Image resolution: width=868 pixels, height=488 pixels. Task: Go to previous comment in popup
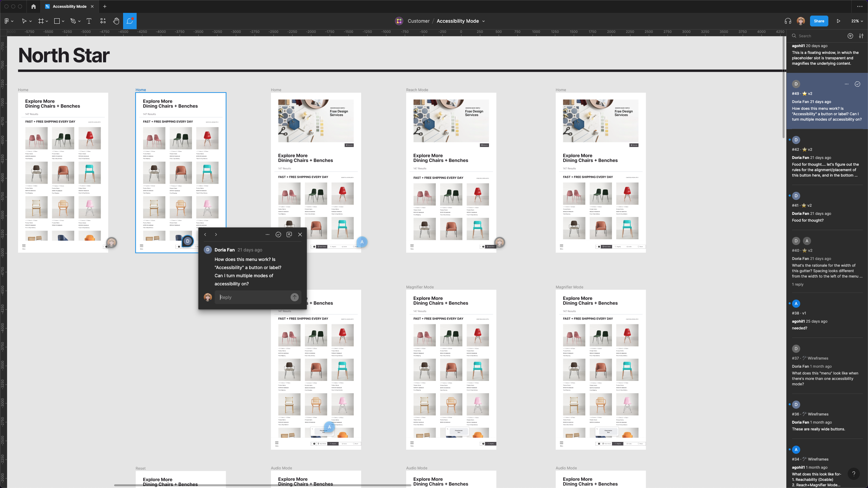(205, 235)
